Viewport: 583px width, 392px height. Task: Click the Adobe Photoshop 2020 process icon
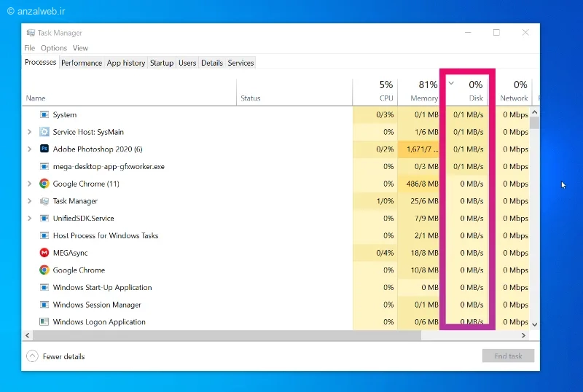44,149
